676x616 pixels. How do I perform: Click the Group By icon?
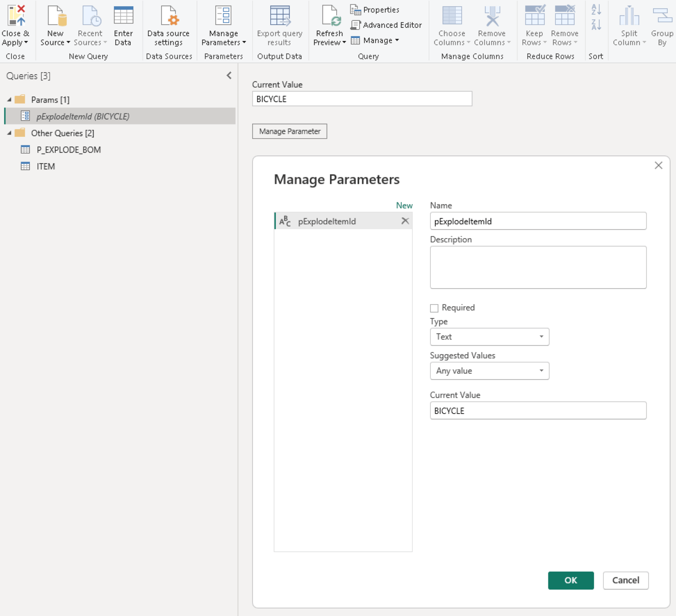pos(662,15)
